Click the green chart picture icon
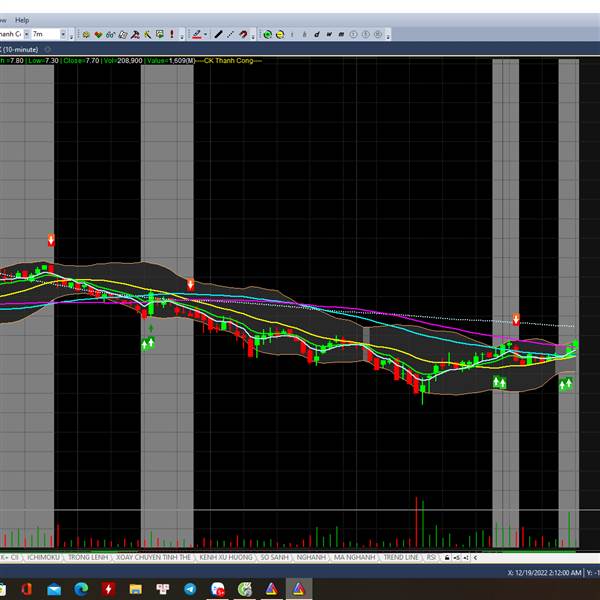 160,34
